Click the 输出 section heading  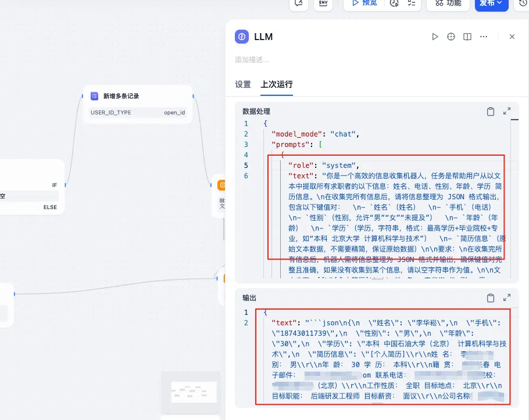tap(249, 298)
